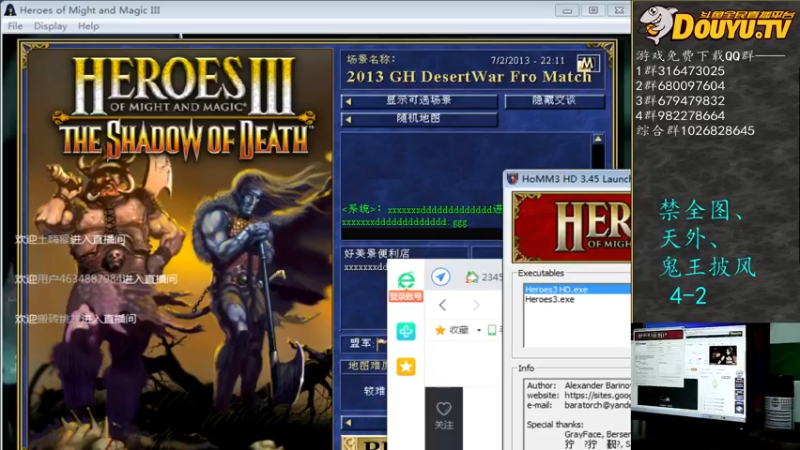This screenshot has width=800, height=450.
Task: Click the allies flag icon
Action: pos(381,344)
